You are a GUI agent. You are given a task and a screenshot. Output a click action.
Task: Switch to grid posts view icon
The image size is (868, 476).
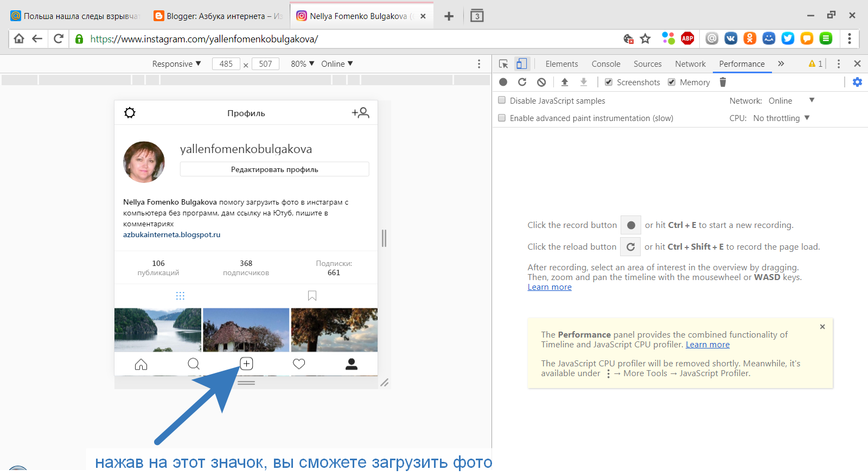pyautogui.click(x=180, y=296)
